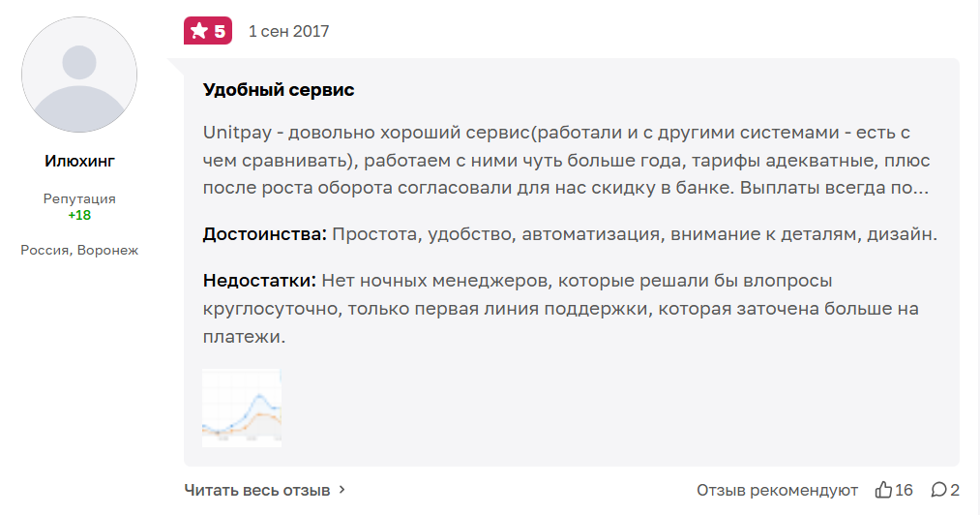The width and height of the screenshot is (980, 515).
Task: Click the like count 16
Action: [905, 490]
